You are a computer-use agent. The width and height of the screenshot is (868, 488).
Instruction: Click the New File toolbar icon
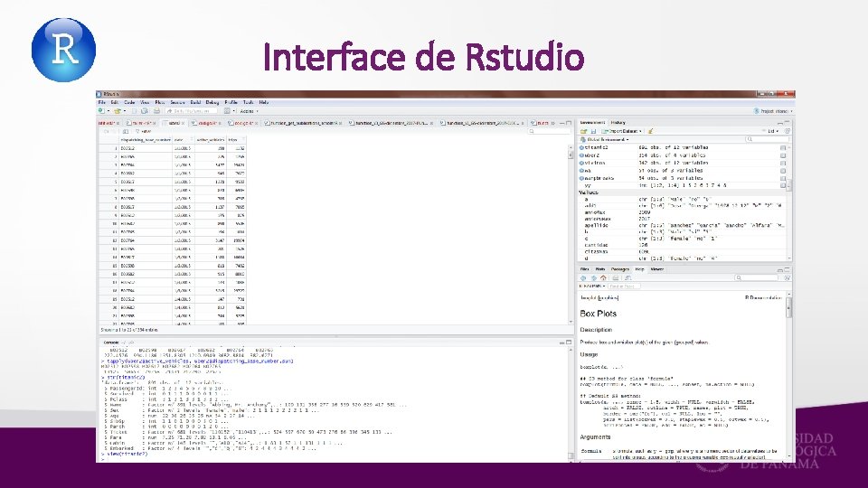[x=102, y=111]
